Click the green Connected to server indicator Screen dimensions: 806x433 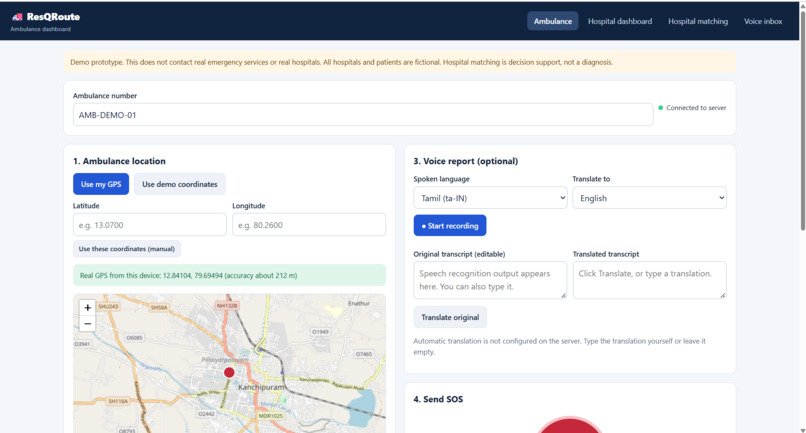(x=661, y=108)
